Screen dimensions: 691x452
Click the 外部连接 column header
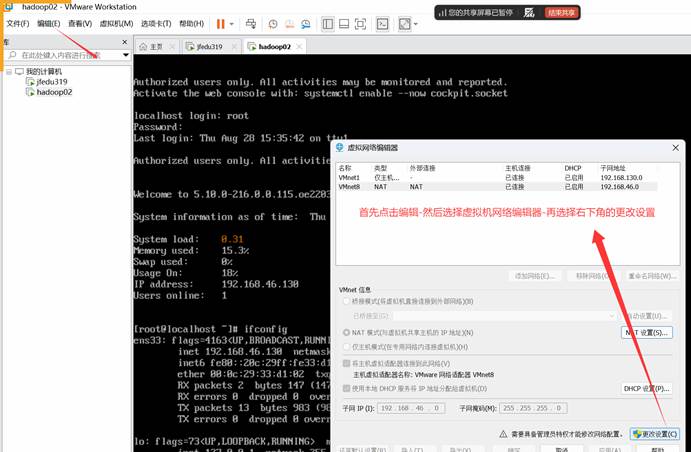[x=422, y=168]
